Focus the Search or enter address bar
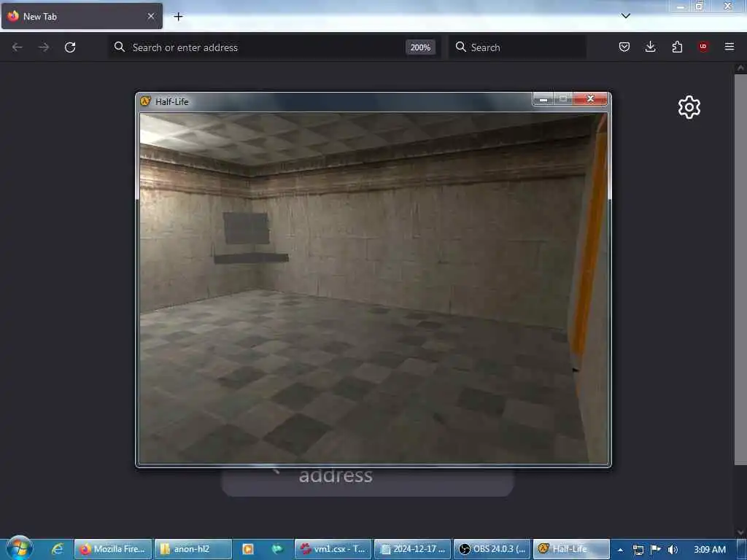This screenshot has width=747, height=560. click(x=273, y=47)
